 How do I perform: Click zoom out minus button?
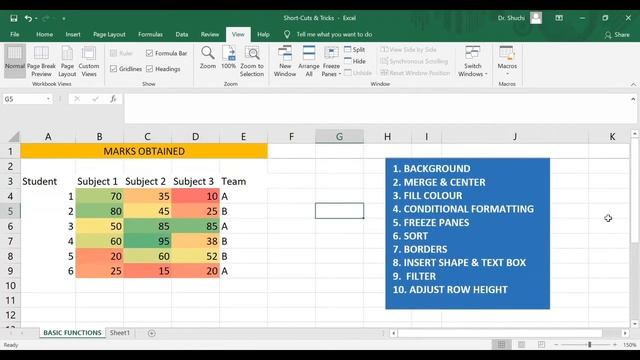point(556,345)
